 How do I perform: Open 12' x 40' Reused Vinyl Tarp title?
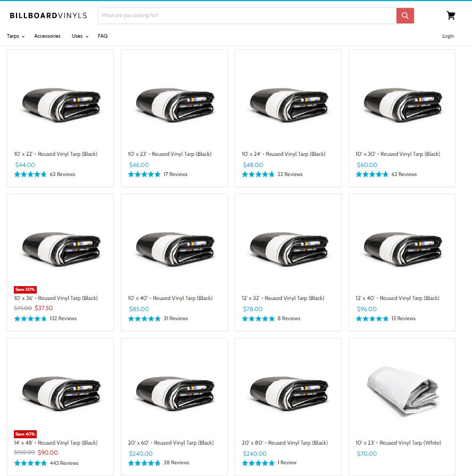coord(398,298)
